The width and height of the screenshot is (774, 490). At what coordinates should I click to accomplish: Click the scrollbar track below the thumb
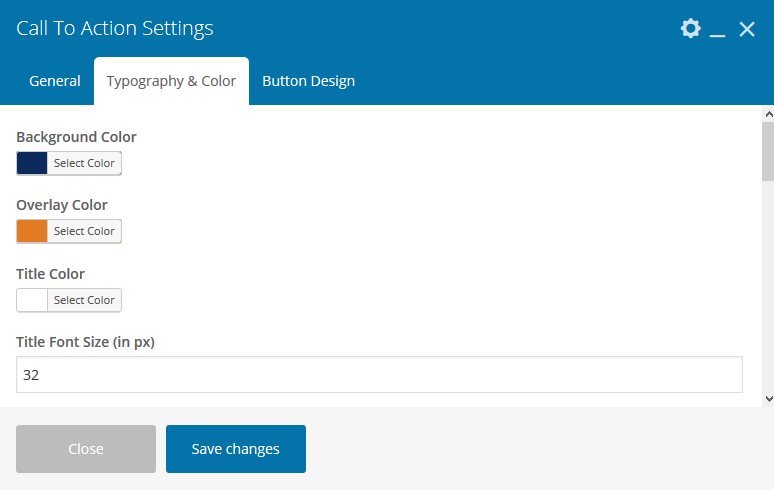tap(767, 290)
